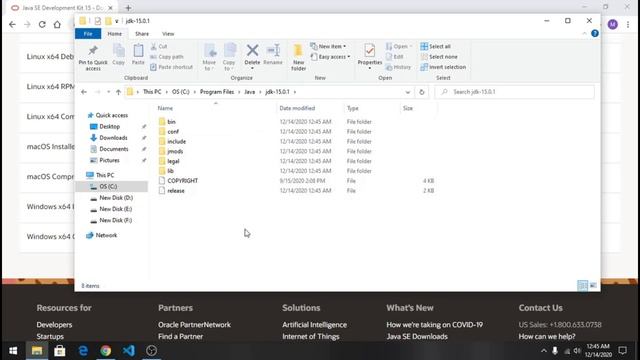Click the Back navigation arrow in Explorer
Viewport: 640px width, 360px height.
coord(84,92)
